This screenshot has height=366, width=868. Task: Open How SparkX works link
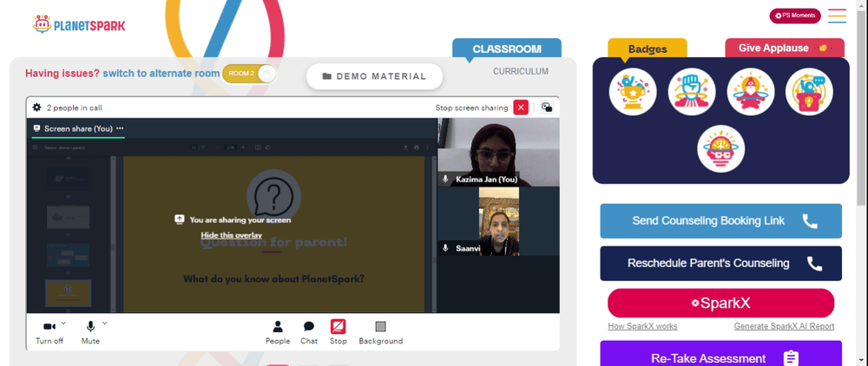[x=642, y=326]
